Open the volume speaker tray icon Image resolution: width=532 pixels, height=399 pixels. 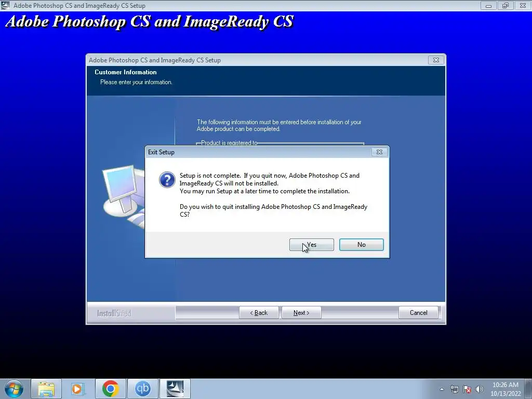pyautogui.click(x=480, y=389)
